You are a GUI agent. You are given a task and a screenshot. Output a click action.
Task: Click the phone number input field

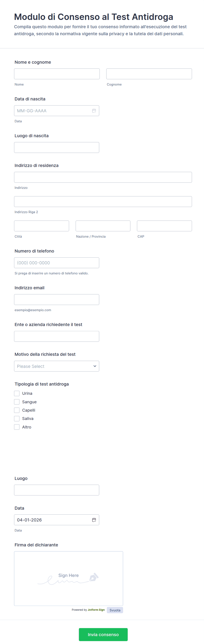click(x=57, y=263)
